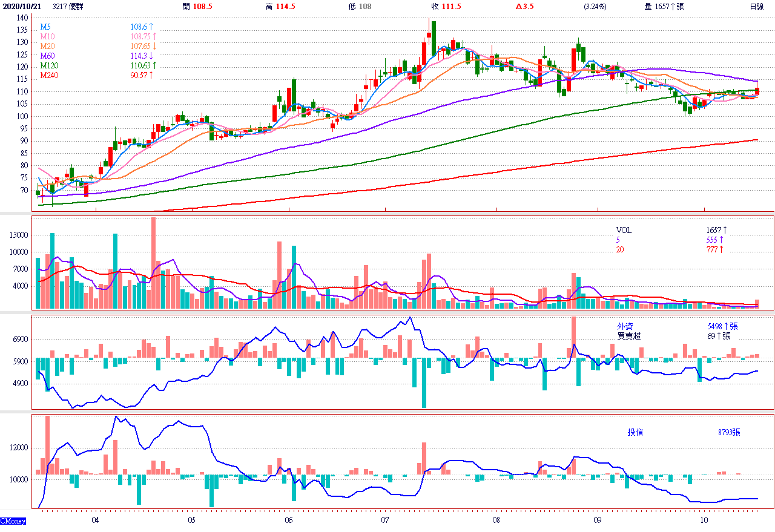Click the 外資 label in foreign investor panel
775x532 pixels.
click(x=625, y=326)
